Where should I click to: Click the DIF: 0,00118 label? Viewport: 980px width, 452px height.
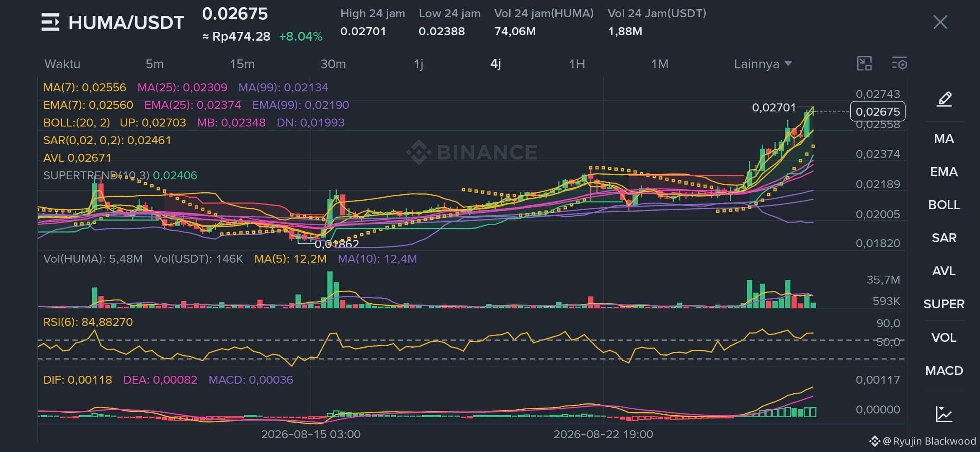pyautogui.click(x=77, y=380)
